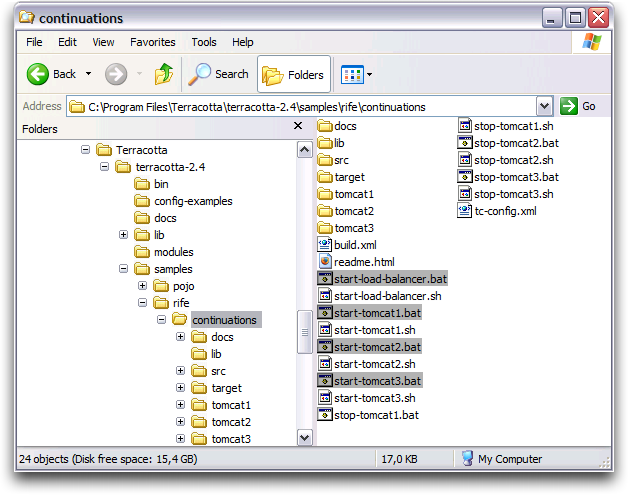Click the Views icon in toolbar
Viewport: 628px width, 495px height.
point(352,74)
